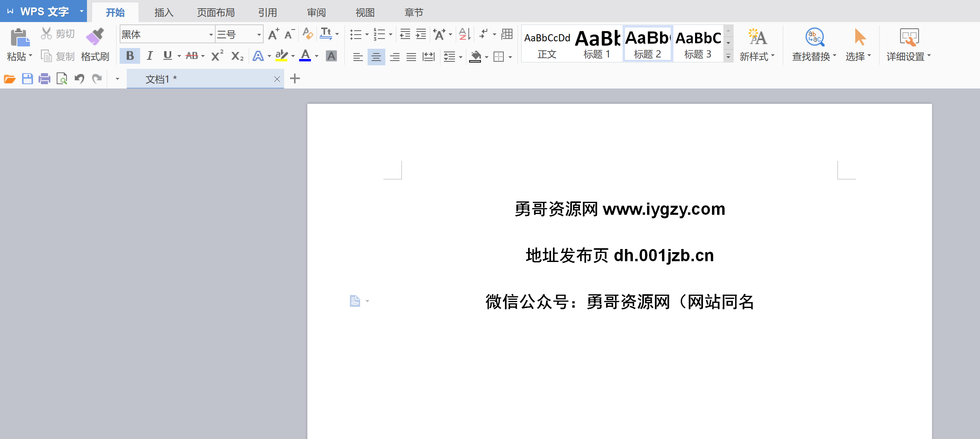Apply the paragraph shading fill color
Image resolution: width=980 pixels, height=439 pixels.
(x=475, y=57)
